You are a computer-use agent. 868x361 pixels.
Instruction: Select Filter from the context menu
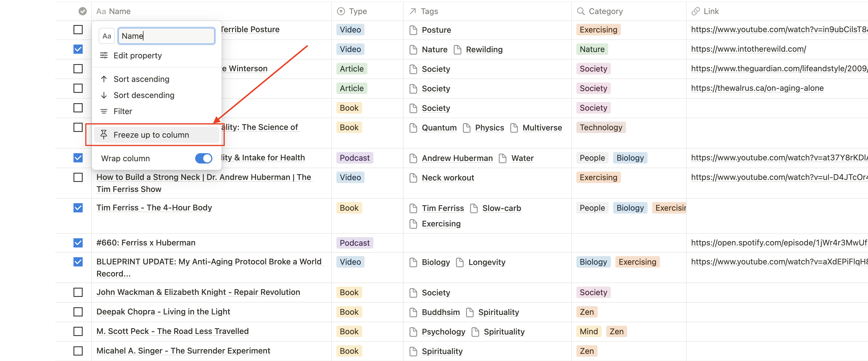(122, 111)
